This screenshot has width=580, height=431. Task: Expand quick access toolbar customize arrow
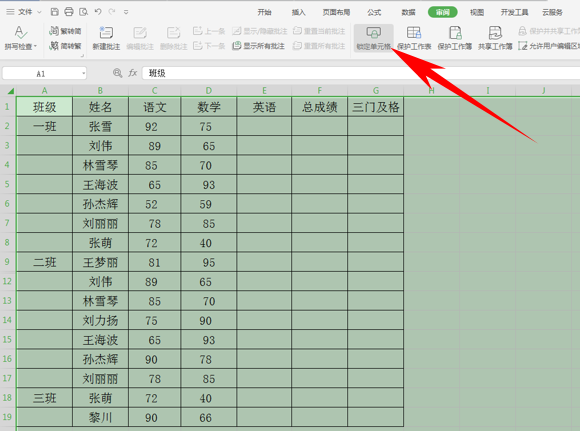point(126,12)
